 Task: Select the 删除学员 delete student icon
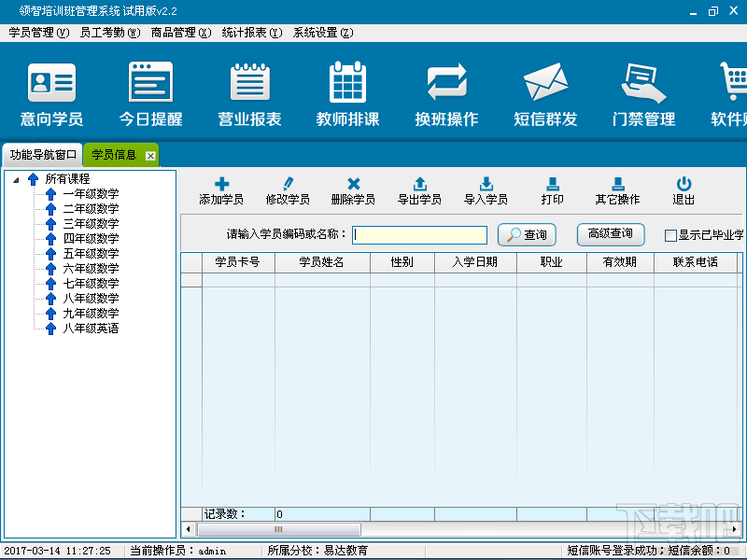tap(352, 188)
